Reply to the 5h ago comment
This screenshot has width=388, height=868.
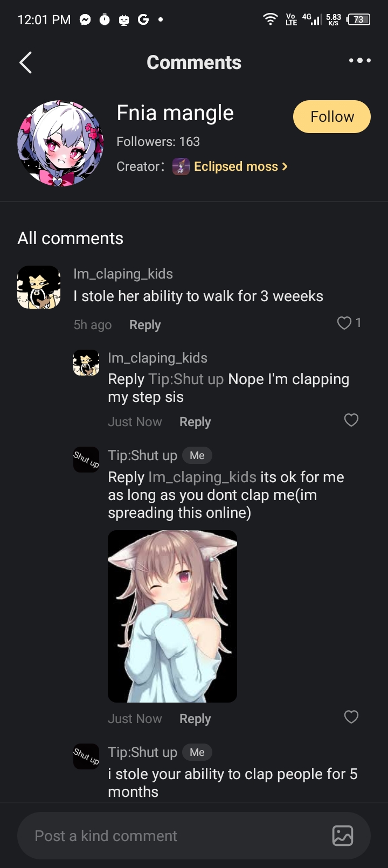(x=145, y=325)
